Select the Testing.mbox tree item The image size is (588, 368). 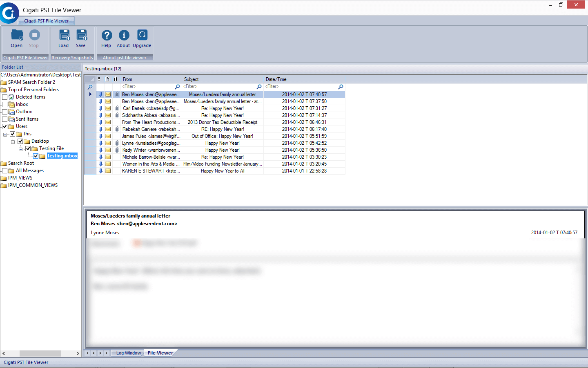pos(62,156)
